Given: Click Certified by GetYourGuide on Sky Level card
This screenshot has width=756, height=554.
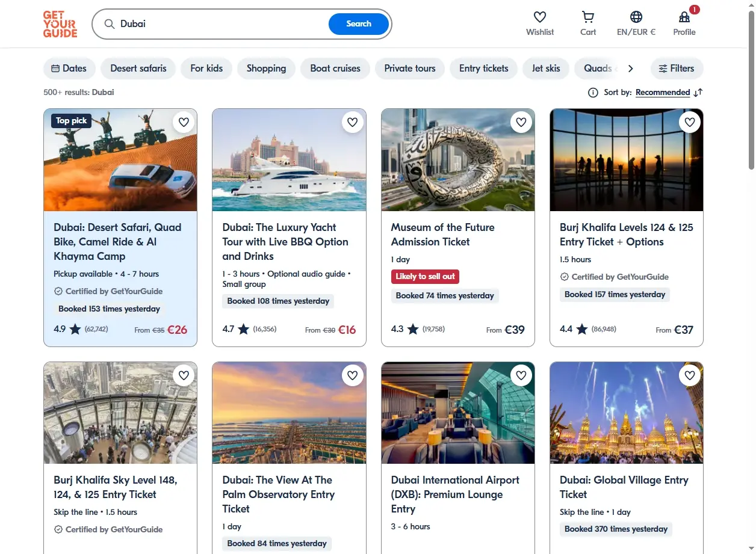Looking at the screenshot, I should (108, 530).
